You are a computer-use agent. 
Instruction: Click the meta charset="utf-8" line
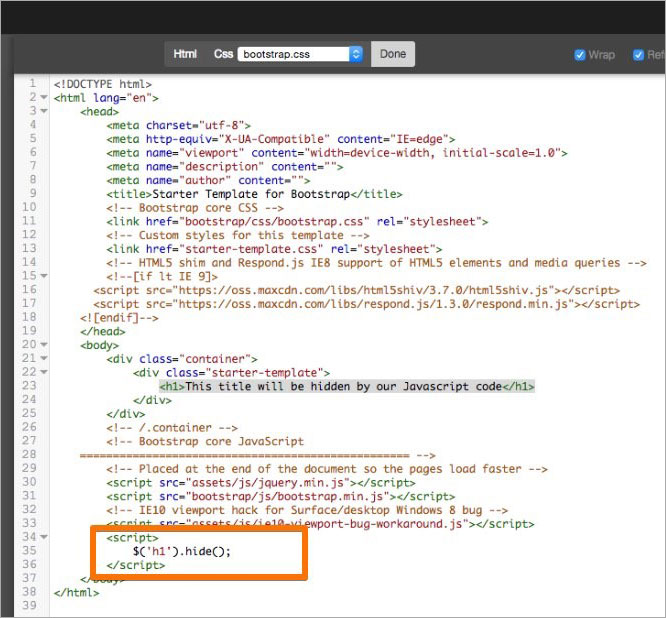click(x=178, y=125)
